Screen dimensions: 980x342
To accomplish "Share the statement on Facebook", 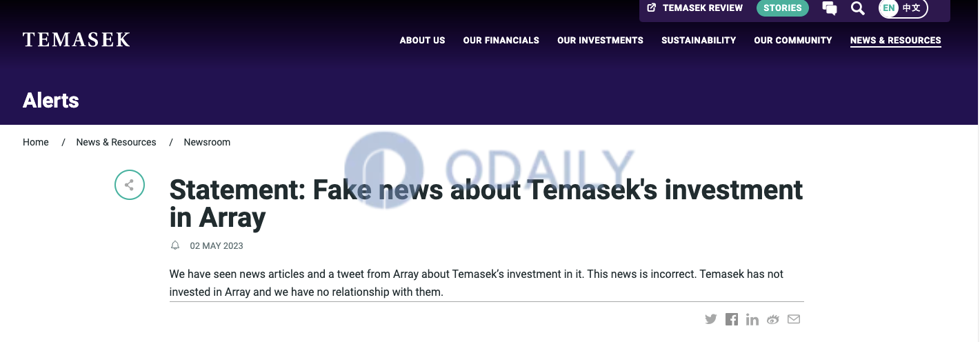I will pos(732,319).
